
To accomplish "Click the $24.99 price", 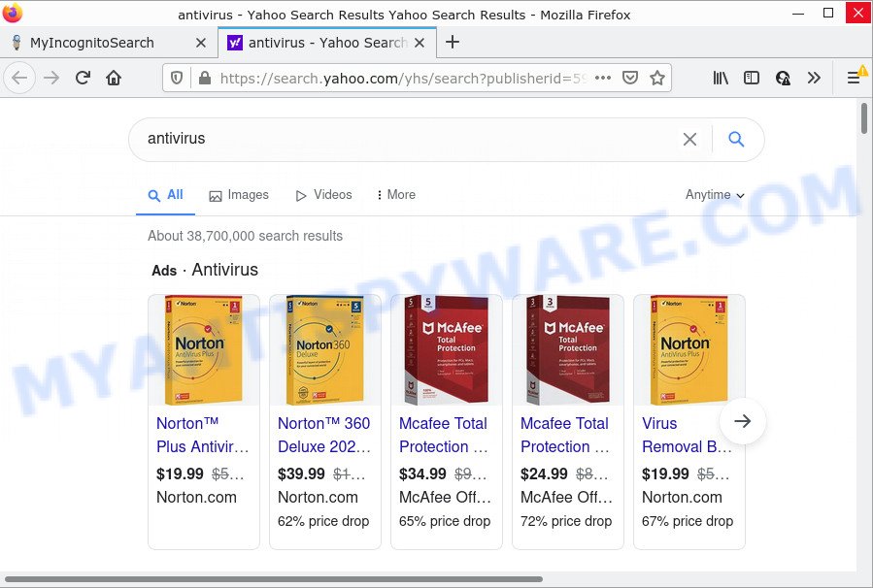I will pos(544,474).
